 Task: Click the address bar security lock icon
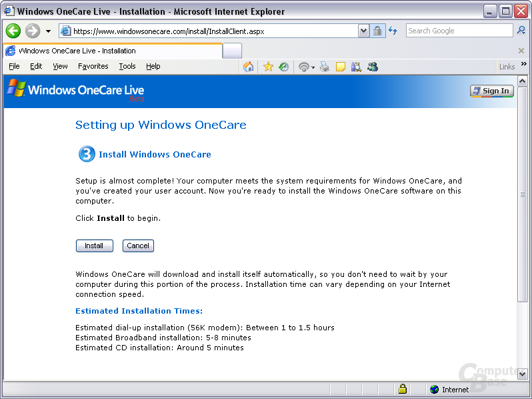tap(377, 31)
